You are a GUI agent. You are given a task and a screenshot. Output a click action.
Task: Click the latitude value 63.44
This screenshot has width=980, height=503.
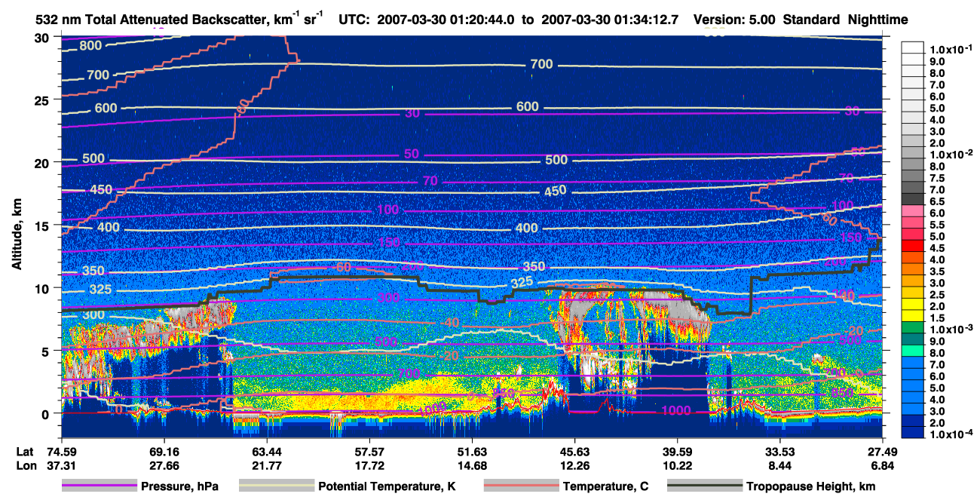(x=267, y=452)
